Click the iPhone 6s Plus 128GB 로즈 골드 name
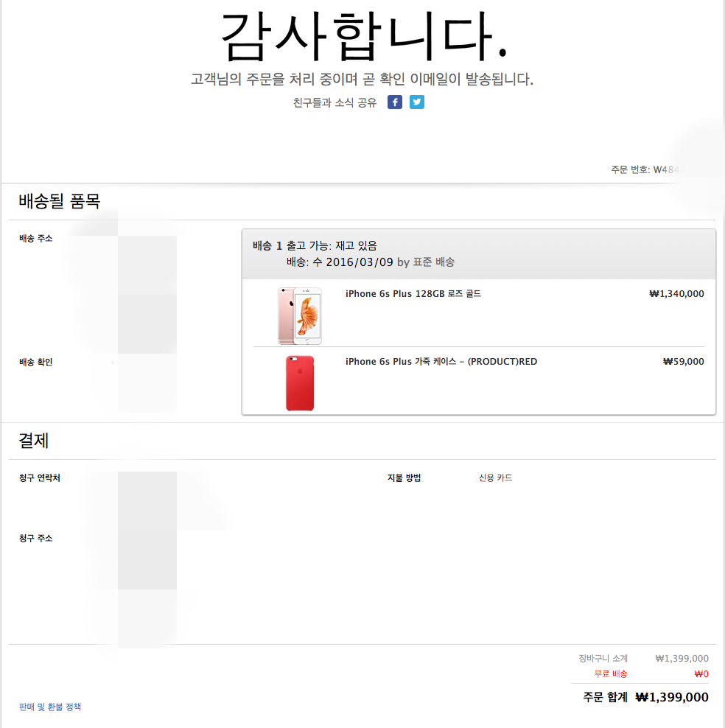The image size is (725, 728). pyautogui.click(x=413, y=294)
